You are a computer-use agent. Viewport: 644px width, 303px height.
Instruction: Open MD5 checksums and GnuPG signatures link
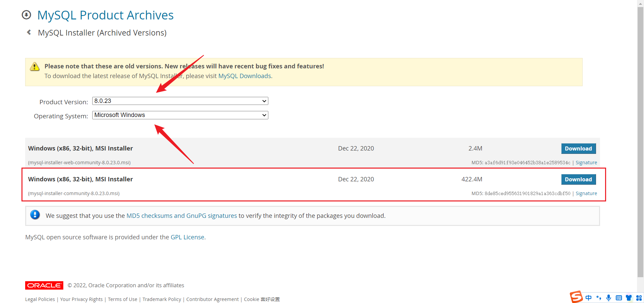click(x=181, y=216)
